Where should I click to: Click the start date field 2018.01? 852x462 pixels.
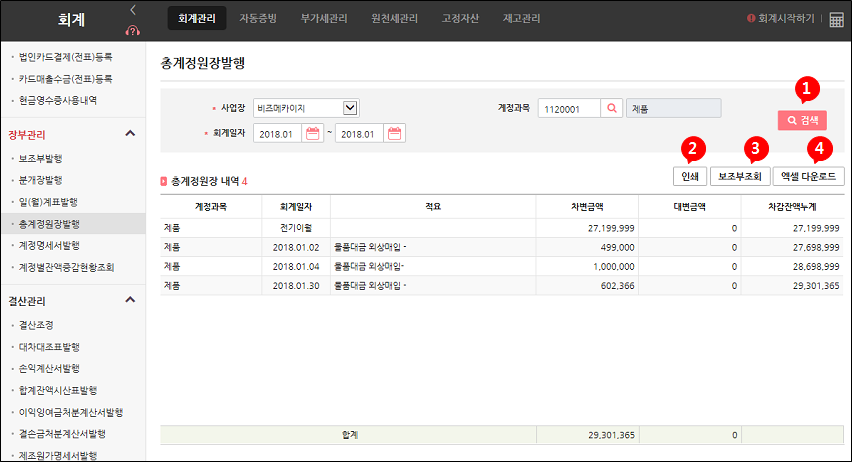pos(278,133)
